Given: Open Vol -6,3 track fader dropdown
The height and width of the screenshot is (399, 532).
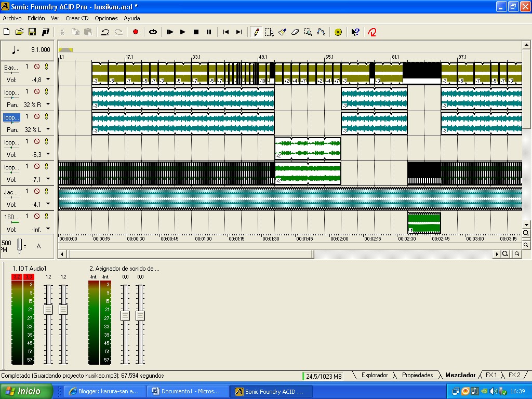Looking at the screenshot, I should tap(48, 154).
